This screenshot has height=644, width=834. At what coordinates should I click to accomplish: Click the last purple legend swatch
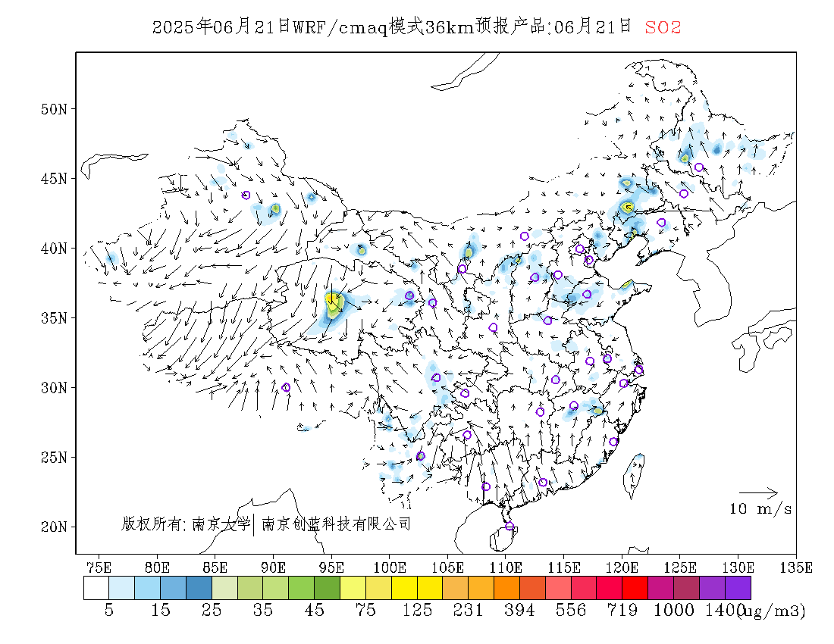[738, 588]
